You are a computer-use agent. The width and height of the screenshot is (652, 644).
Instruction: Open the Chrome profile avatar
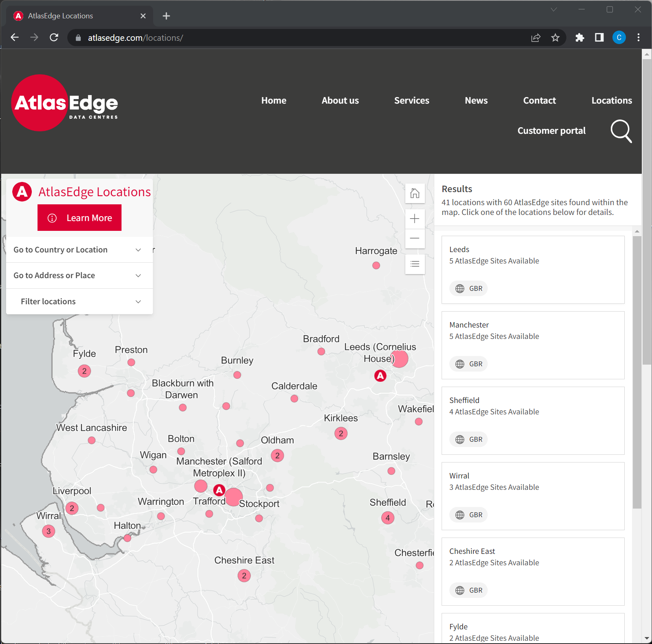click(x=619, y=38)
